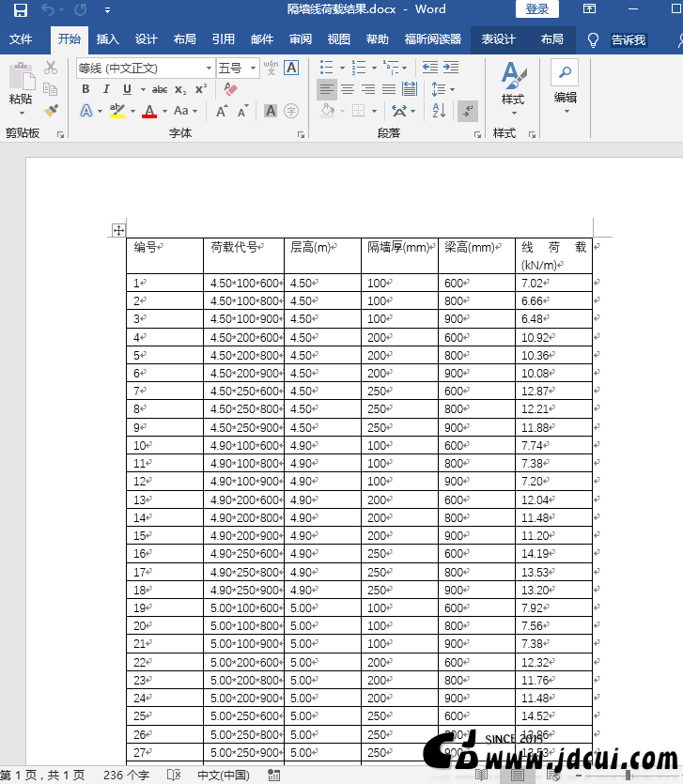Center align the text
The image size is (683, 784).
(x=348, y=89)
